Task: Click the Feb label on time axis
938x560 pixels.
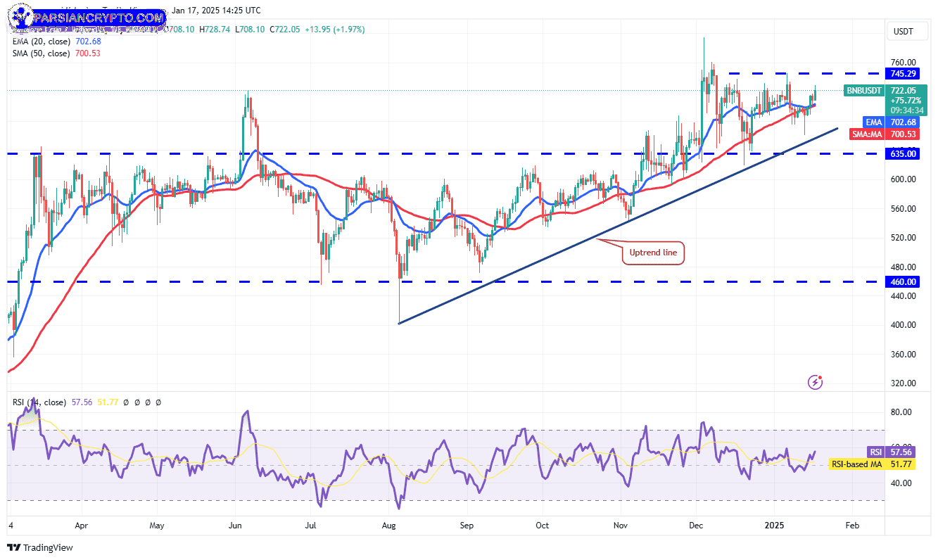Action: pos(851,525)
